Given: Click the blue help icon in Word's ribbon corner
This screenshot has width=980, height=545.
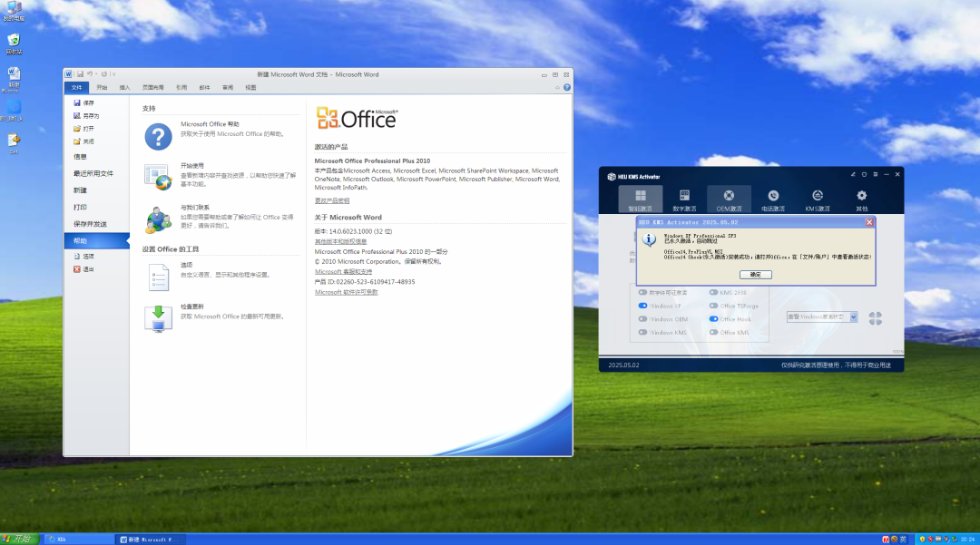Looking at the screenshot, I should (x=567, y=87).
